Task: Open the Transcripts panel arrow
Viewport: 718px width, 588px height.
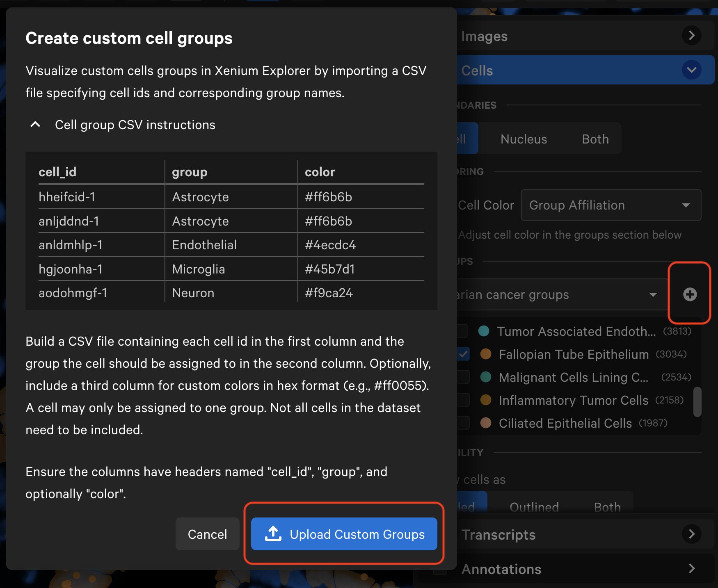Action: (x=691, y=534)
